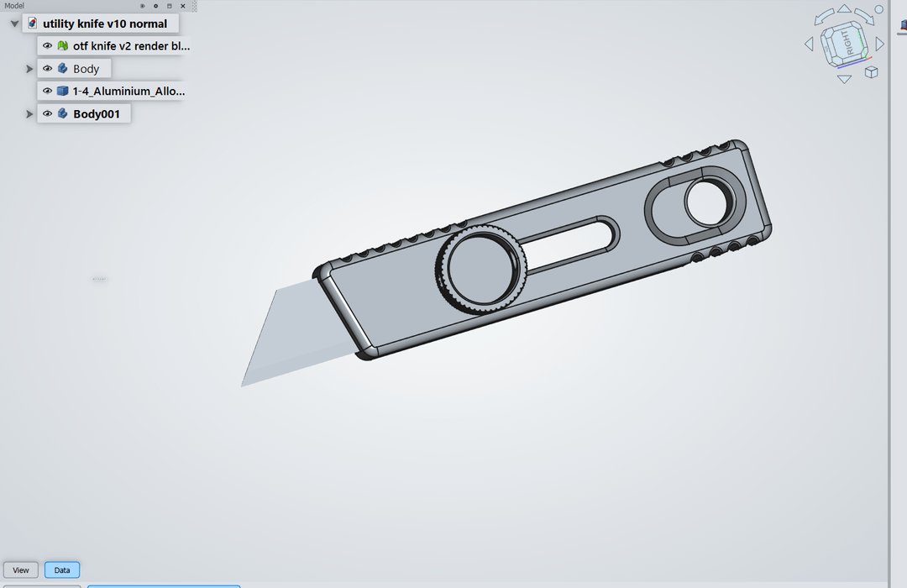Expand the Body001 tree node
The height and width of the screenshot is (588, 907).
tap(29, 114)
